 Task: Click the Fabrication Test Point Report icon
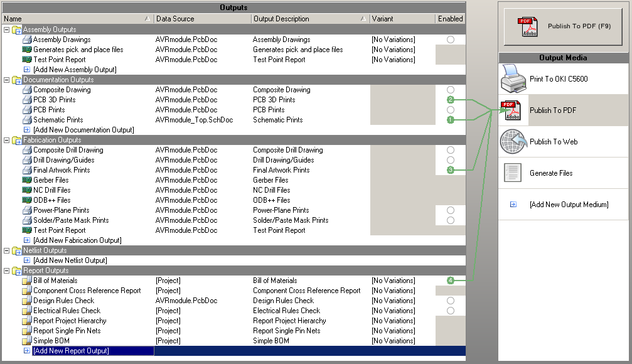[x=27, y=230]
